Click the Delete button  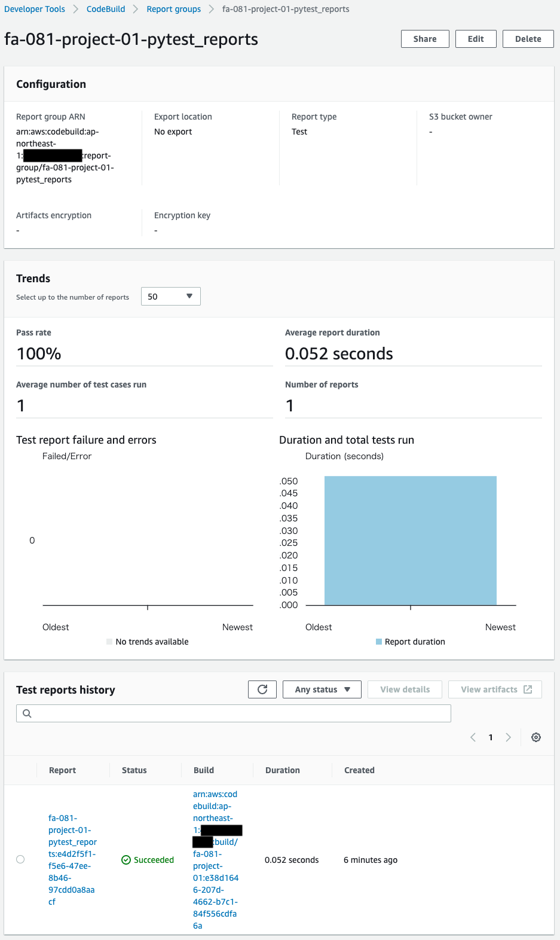tap(528, 39)
